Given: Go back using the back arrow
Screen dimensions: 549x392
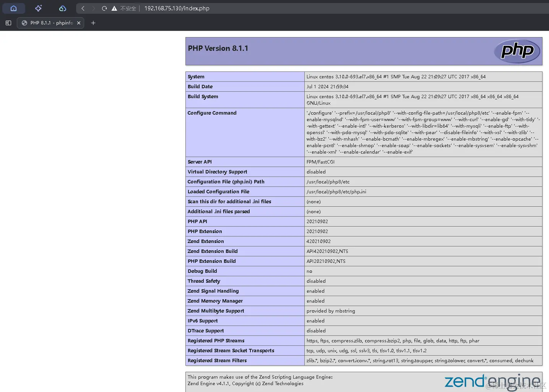Looking at the screenshot, I should click(83, 8).
